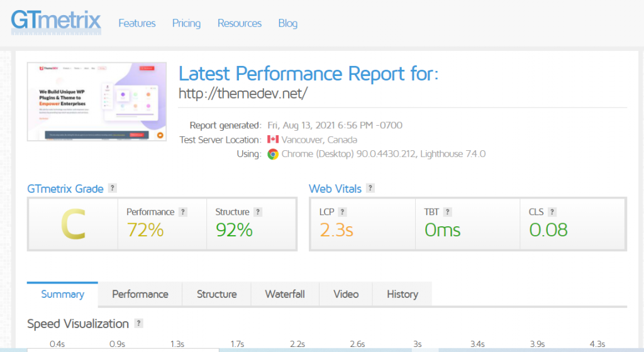Click the 0ms TBT value

(x=442, y=230)
